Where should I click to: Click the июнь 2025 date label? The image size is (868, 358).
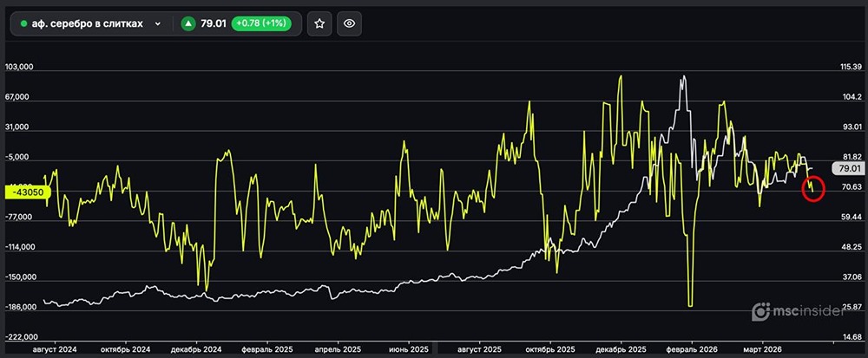[409, 349]
